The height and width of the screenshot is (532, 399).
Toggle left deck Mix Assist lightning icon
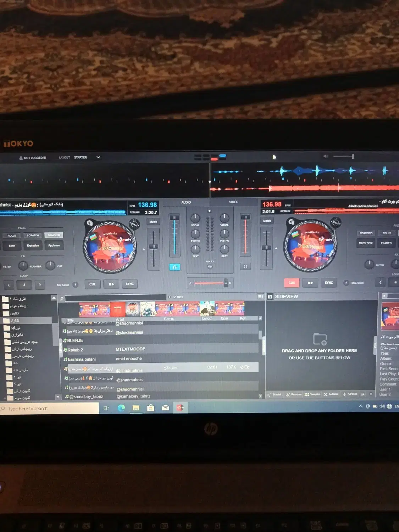[x=75, y=284]
